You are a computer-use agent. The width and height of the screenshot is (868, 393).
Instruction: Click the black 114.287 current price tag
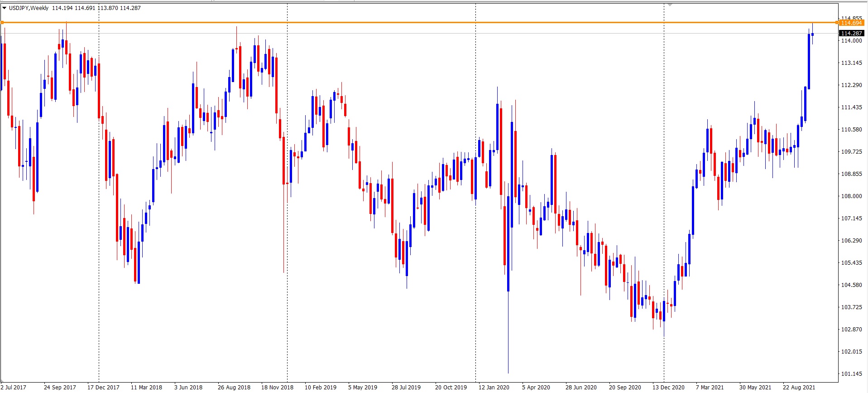851,33
